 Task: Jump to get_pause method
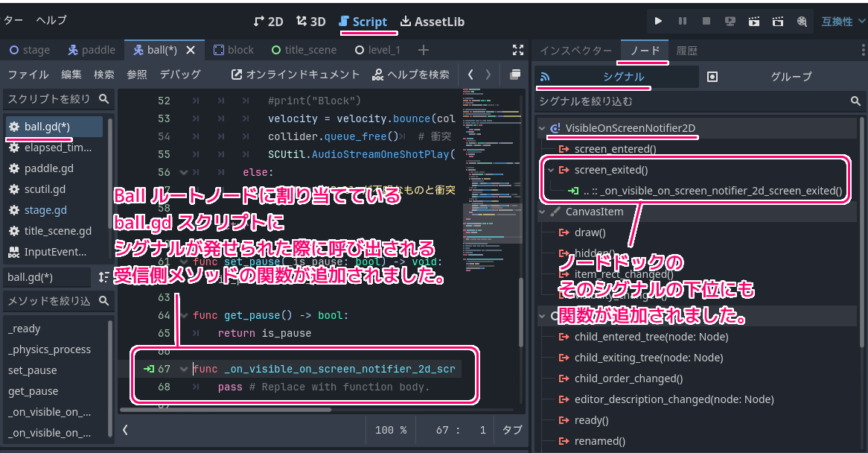pos(33,391)
